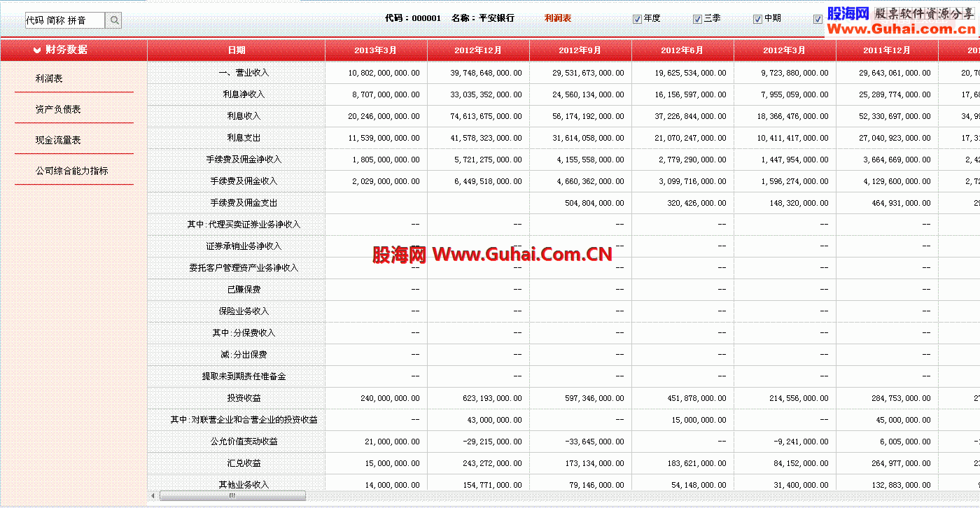Image resolution: width=980 pixels, height=508 pixels.
Task: Open the 资产负债表 sidebar item
Action: 58,109
